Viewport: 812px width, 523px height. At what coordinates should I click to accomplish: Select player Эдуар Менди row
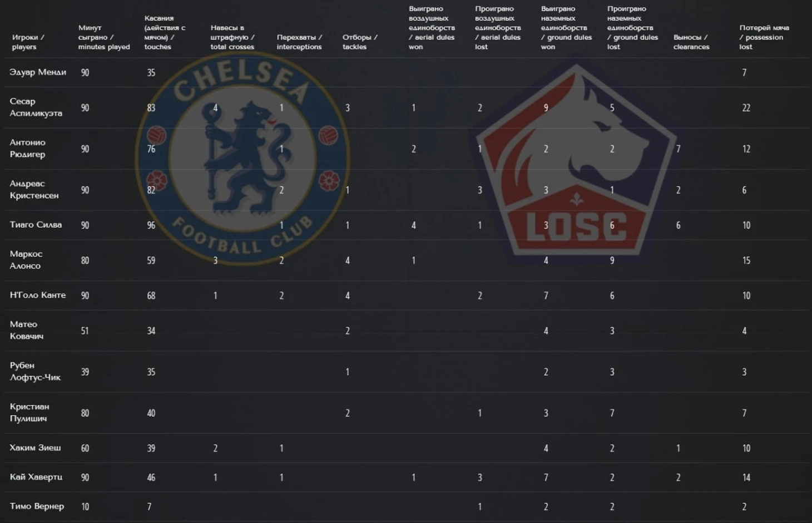pyautogui.click(x=406, y=72)
